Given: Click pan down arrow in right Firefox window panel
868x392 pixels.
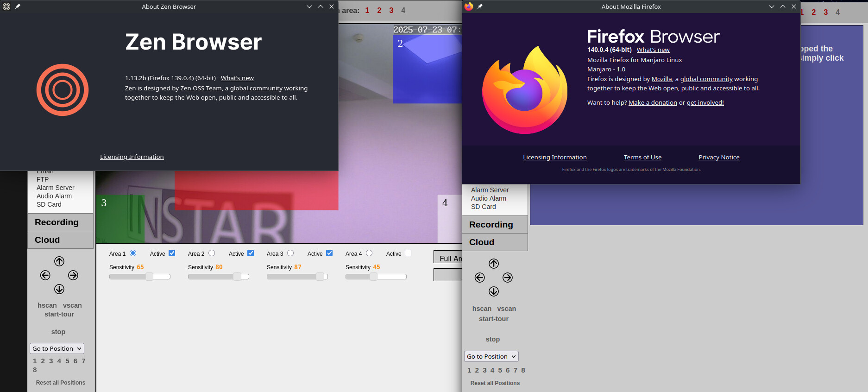Looking at the screenshot, I should (x=494, y=291).
